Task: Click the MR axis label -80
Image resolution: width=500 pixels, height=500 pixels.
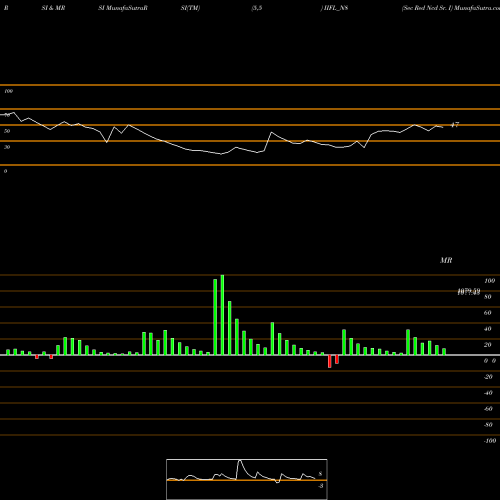Action: 488,425
